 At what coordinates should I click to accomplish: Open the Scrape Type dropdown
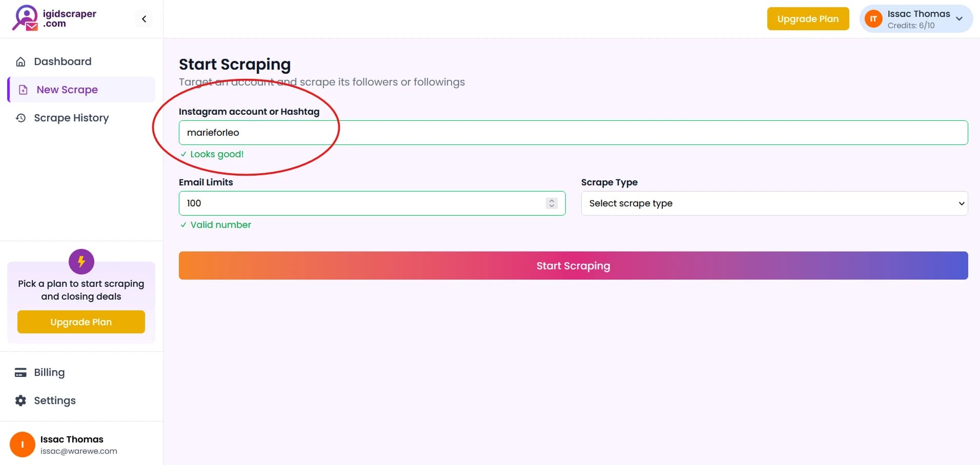[774, 203]
